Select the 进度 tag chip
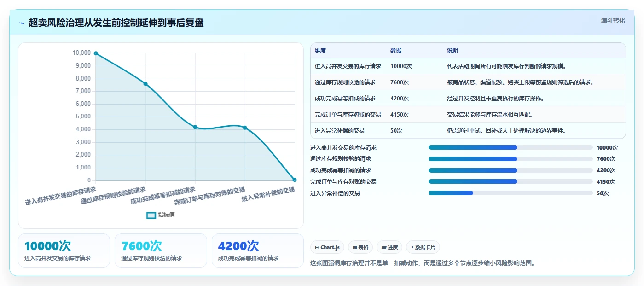 tap(389, 247)
